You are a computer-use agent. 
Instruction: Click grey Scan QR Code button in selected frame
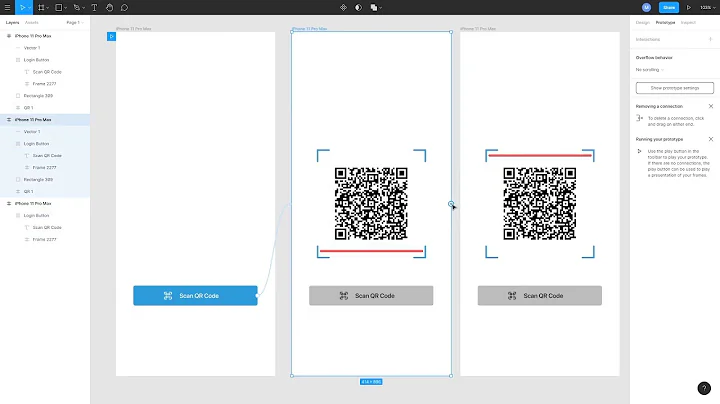coord(371,296)
